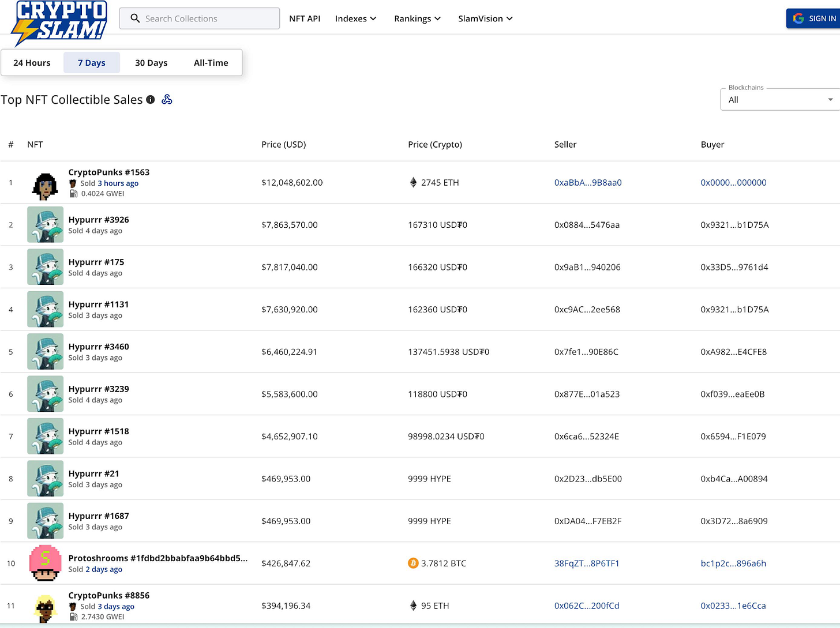Click the Seller column header
Screen dimensions: 840x628
point(565,145)
